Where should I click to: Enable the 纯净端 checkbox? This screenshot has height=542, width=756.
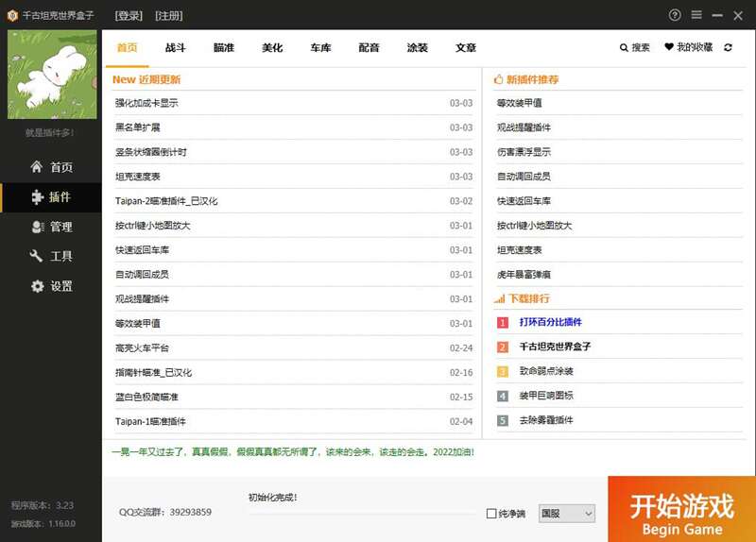(x=491, y=514)
